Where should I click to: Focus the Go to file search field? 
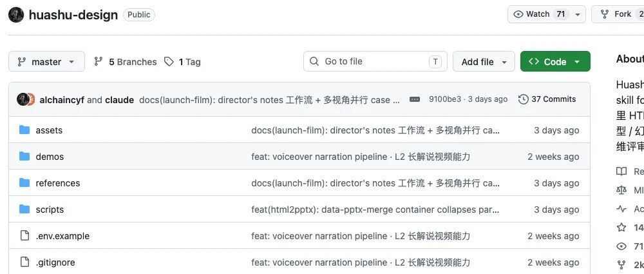[375, 61]
